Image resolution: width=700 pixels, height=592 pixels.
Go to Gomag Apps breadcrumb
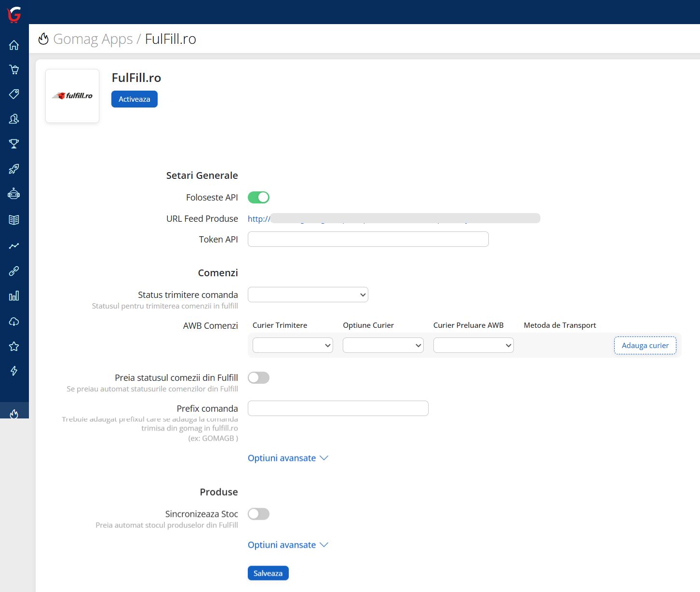pyautogui.click(x=93, y=39)
